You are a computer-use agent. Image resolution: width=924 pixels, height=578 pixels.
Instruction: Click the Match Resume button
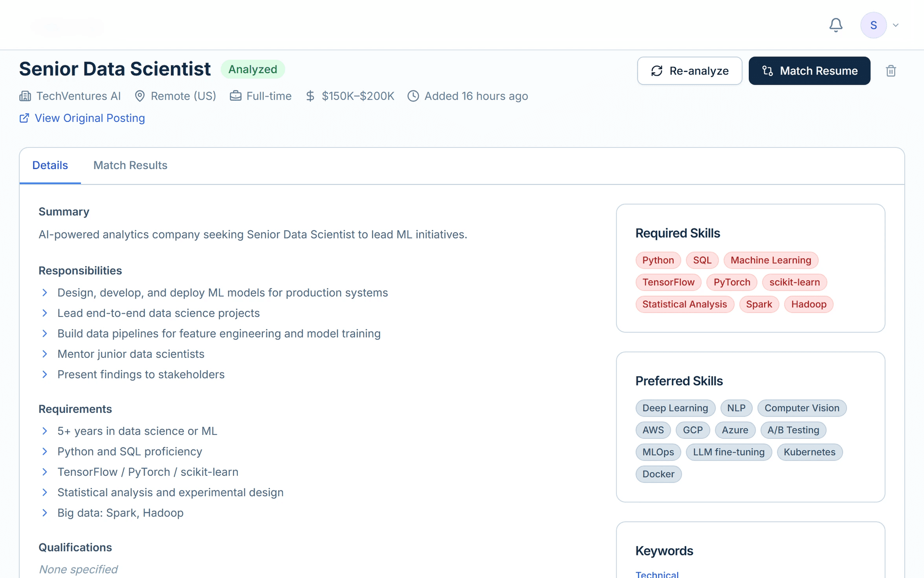809,71
